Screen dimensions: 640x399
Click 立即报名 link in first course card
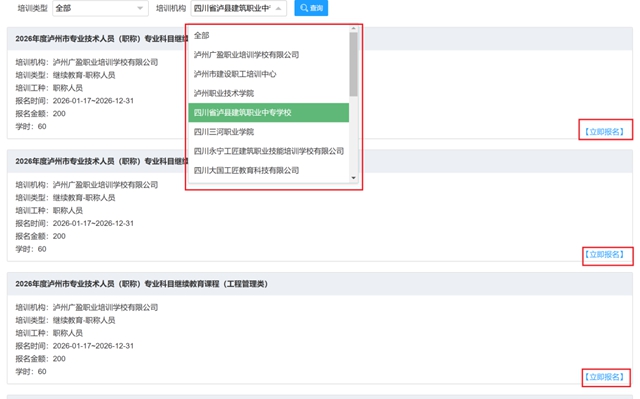point(604,132)
